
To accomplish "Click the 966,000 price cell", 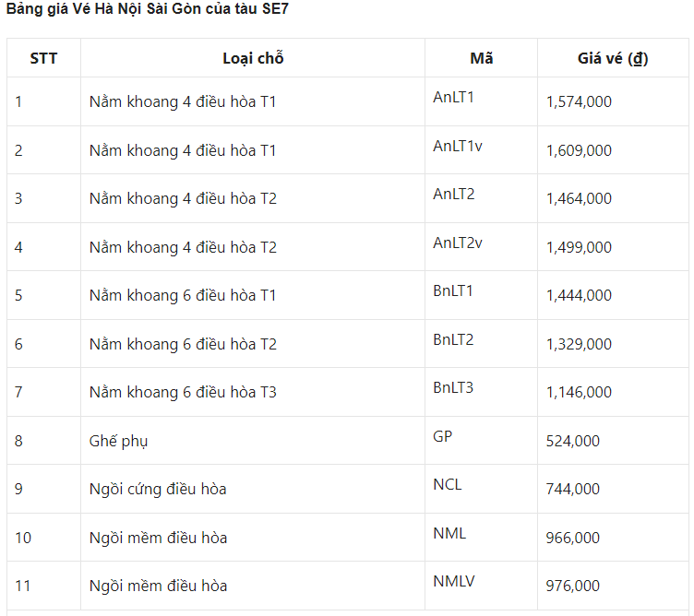I will [572, 538].
